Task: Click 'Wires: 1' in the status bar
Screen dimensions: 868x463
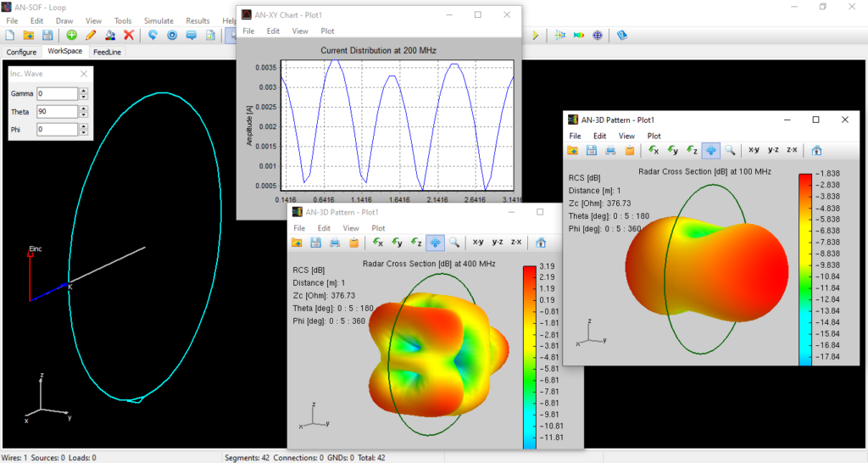Action: tap(14, 457)
